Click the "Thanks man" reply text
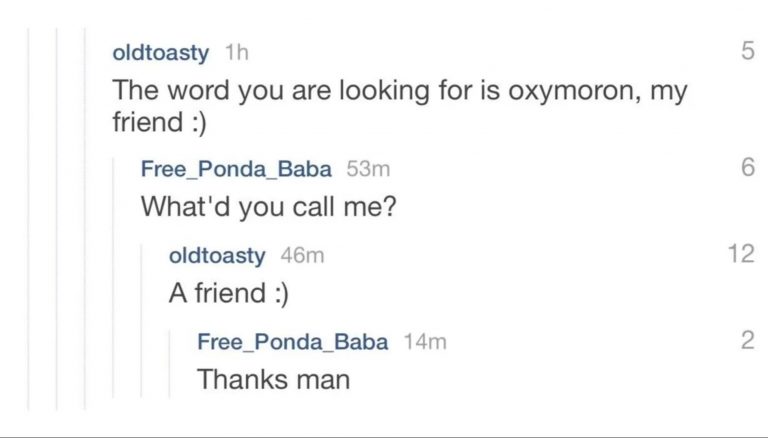 click(273, 380)
